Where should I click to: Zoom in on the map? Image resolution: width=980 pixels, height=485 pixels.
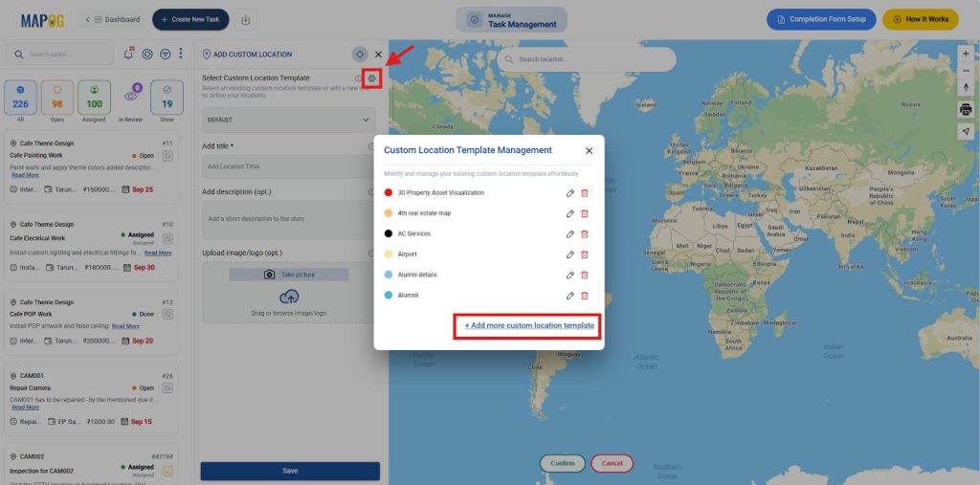click(967, 55)
